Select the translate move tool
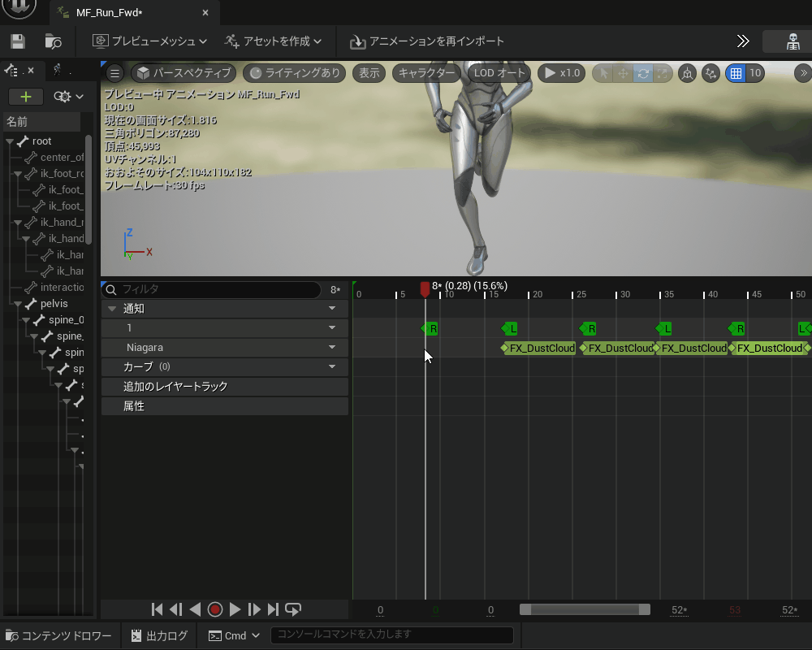 (623, 73)
